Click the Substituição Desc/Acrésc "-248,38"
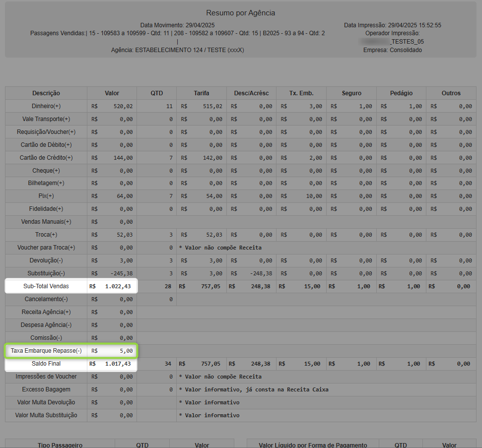This screenshot has width=482, height=448. coord(261,273)
